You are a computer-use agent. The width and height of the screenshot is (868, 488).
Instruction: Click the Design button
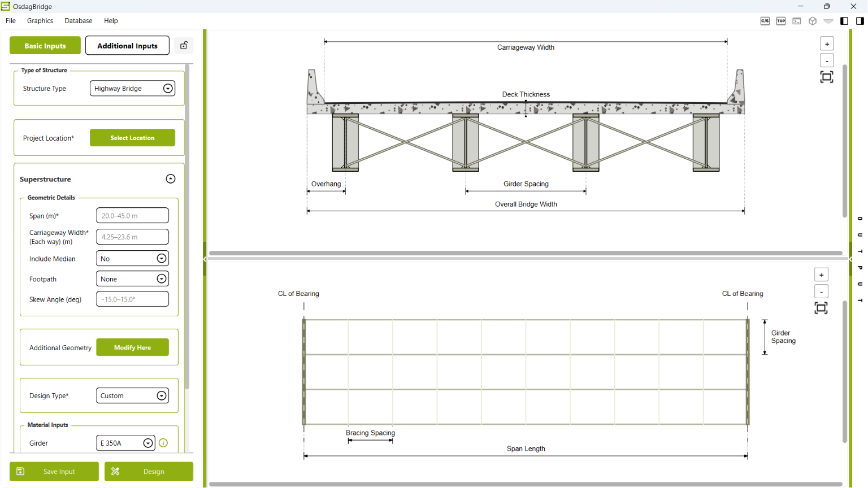point(149,472)
